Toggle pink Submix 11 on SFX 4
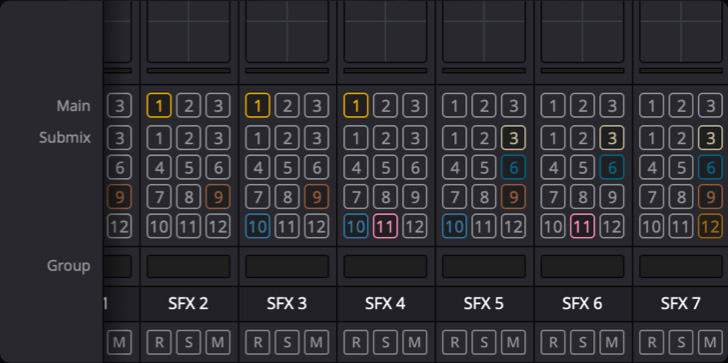This screenshot has width=728, height=363. click(385, 226)
